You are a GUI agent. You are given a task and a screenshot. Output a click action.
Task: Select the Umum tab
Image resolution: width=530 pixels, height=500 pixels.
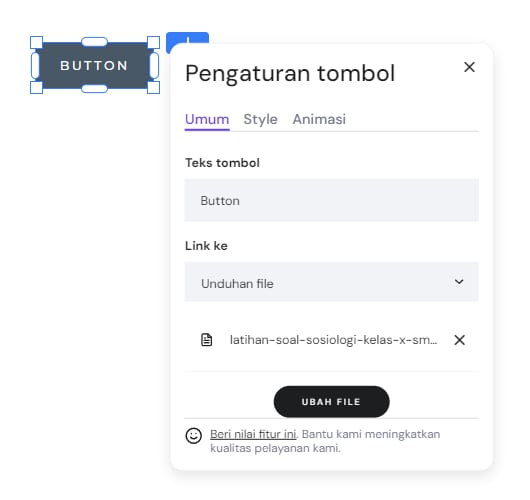[207, 119]
